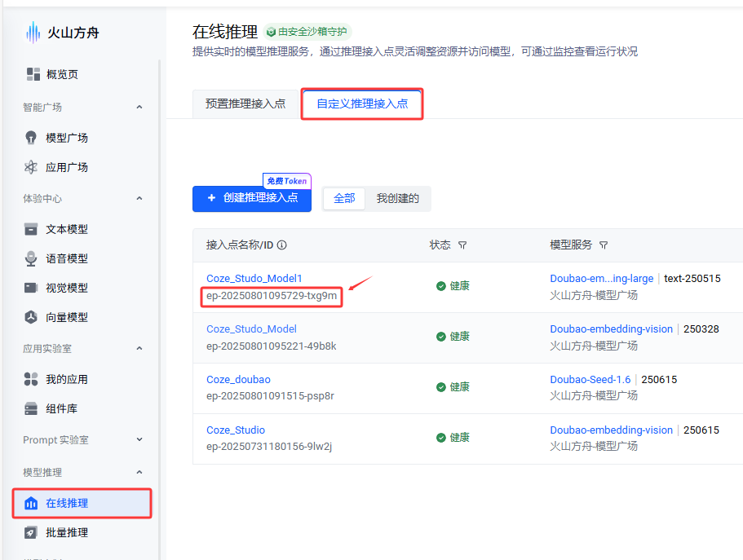Open the Coze_Studo_Model1 endpoint link
The width and height of the screenshot is (743, 560).
pos(254,279)
